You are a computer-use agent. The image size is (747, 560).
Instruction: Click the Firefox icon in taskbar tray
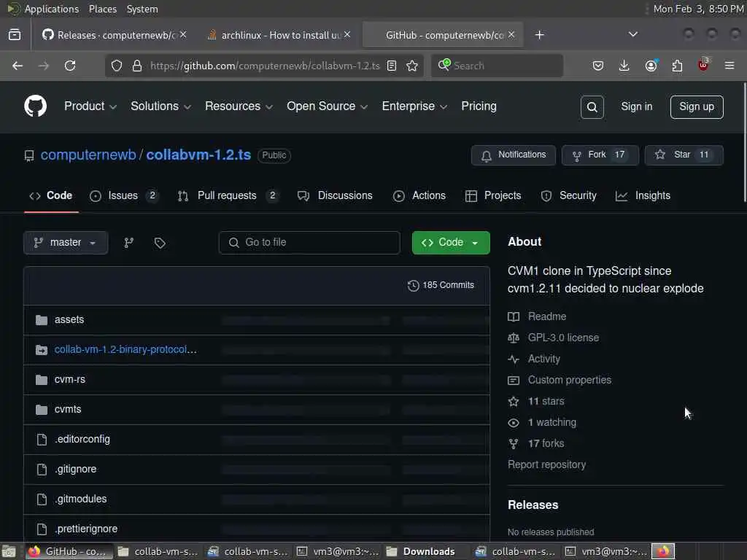tap(663, 551)
